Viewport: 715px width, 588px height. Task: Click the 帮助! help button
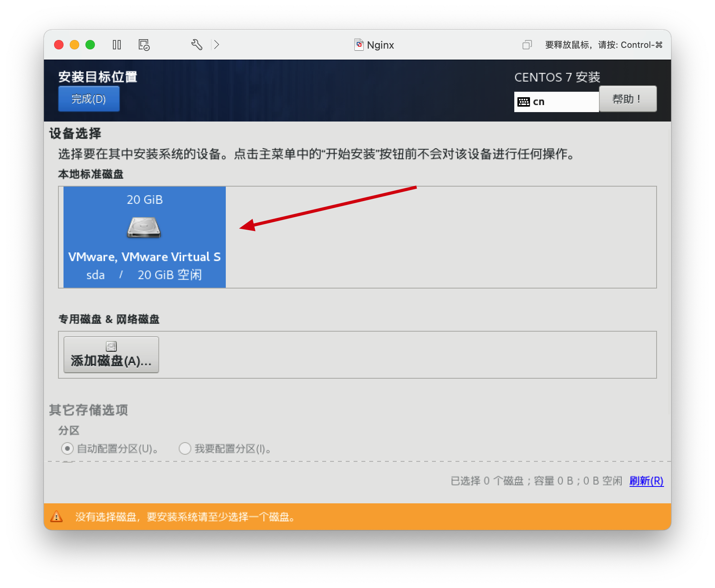pos(628,99)
